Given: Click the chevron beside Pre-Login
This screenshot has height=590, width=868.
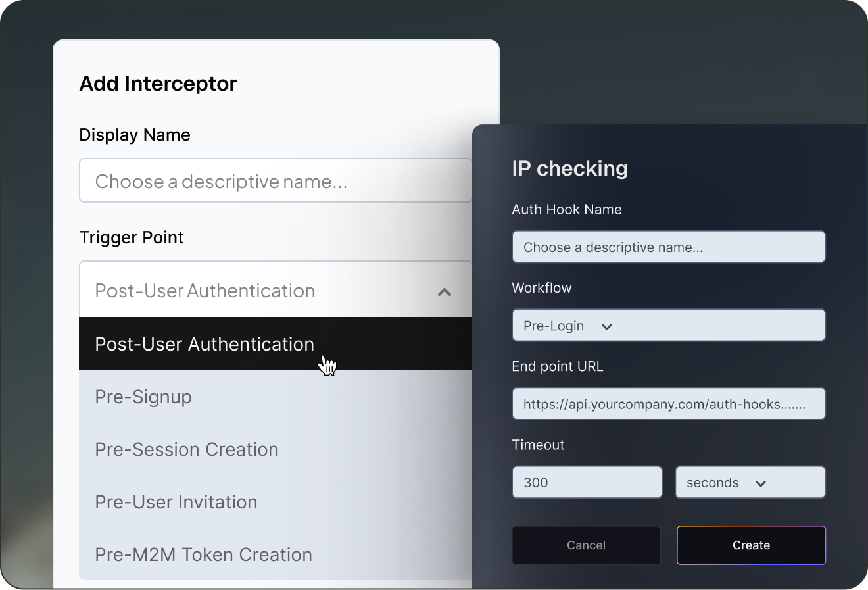Looking at the screenshot, I should click(607, 327).
